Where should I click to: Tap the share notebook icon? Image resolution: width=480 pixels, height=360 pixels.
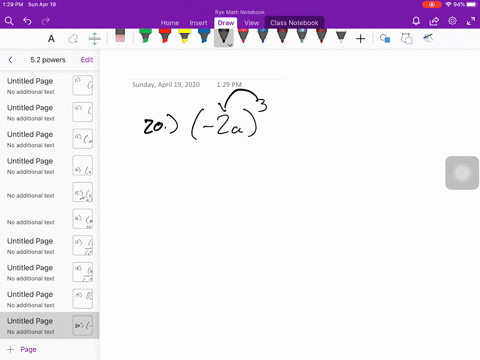click(434, 21)
